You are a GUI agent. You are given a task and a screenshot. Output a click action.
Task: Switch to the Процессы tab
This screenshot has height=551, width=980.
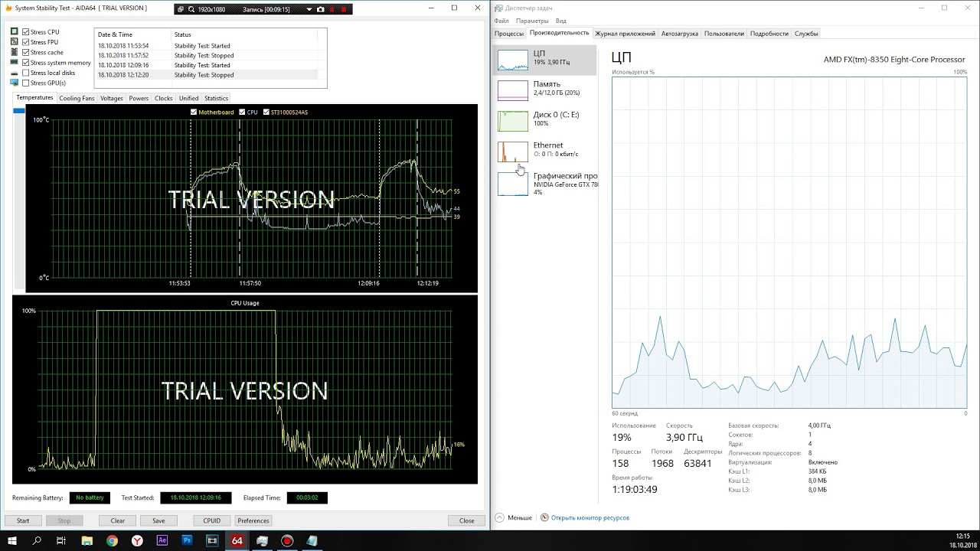[509, 34]
